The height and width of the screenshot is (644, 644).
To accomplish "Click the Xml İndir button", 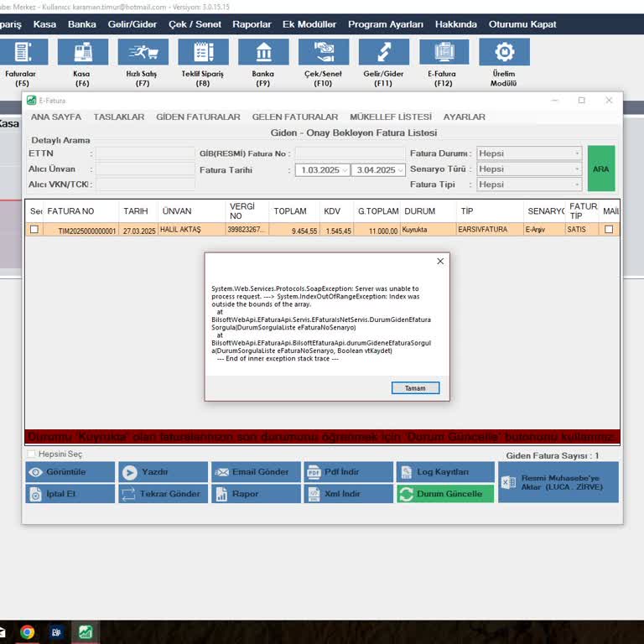I will (x=348, y=494).
